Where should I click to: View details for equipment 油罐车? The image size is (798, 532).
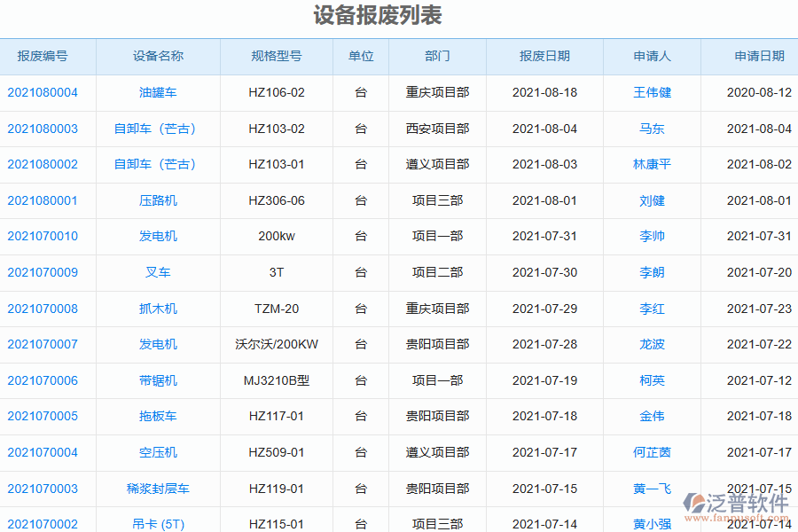pyautogui.click(x=158, y=92)
